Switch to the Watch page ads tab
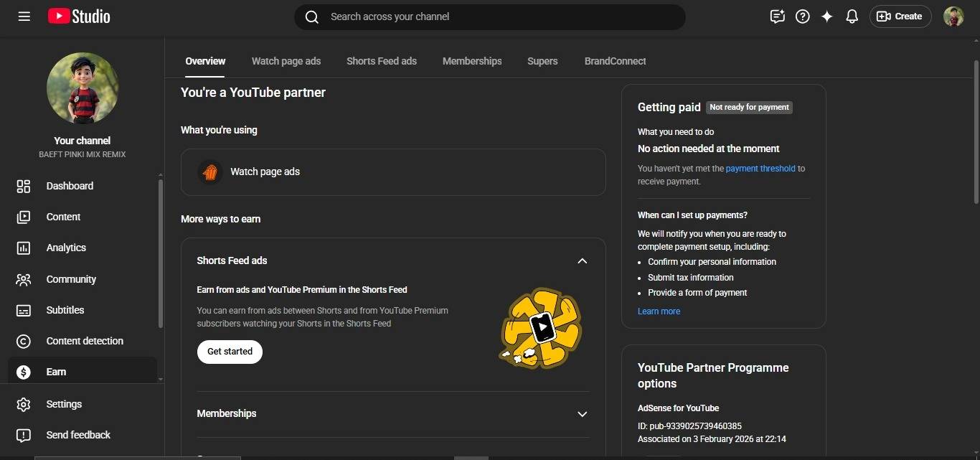Viewport: 980px width, 460px height. tap(286, 61)
